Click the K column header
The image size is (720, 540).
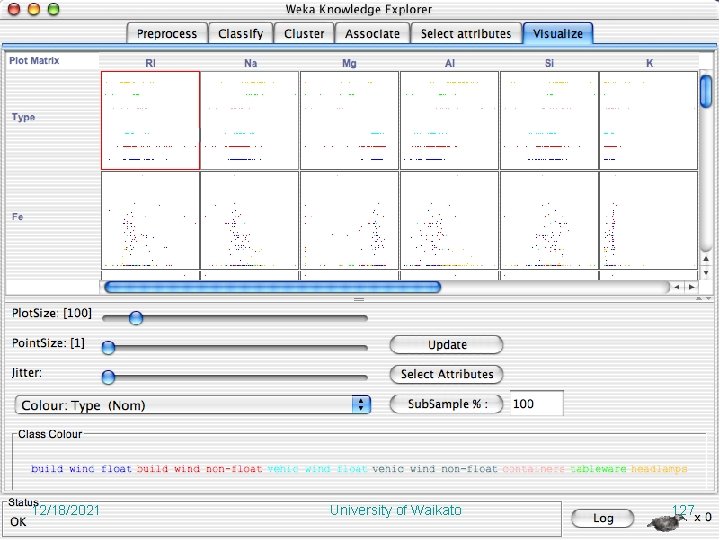point(649,63)
